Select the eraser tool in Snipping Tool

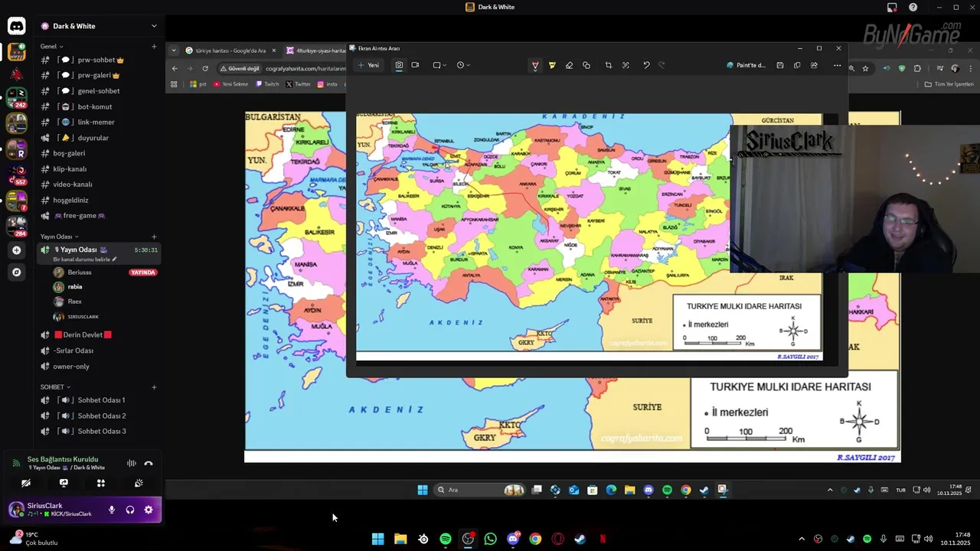click(x=569, y=65)
